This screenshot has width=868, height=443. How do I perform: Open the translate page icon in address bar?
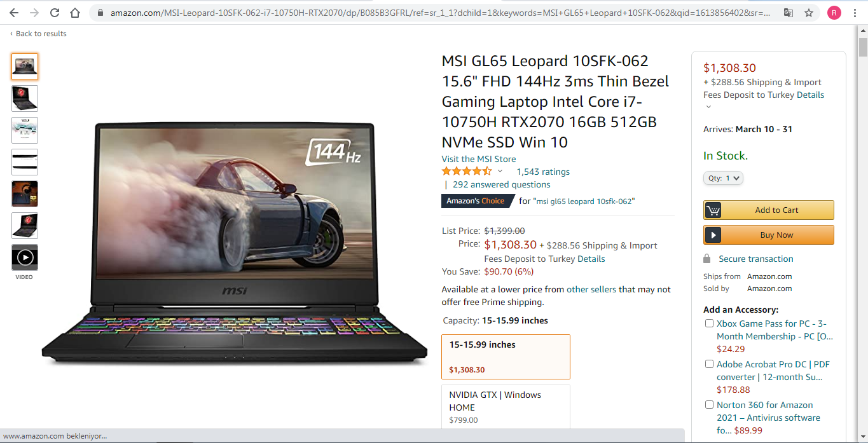[789, 13]
